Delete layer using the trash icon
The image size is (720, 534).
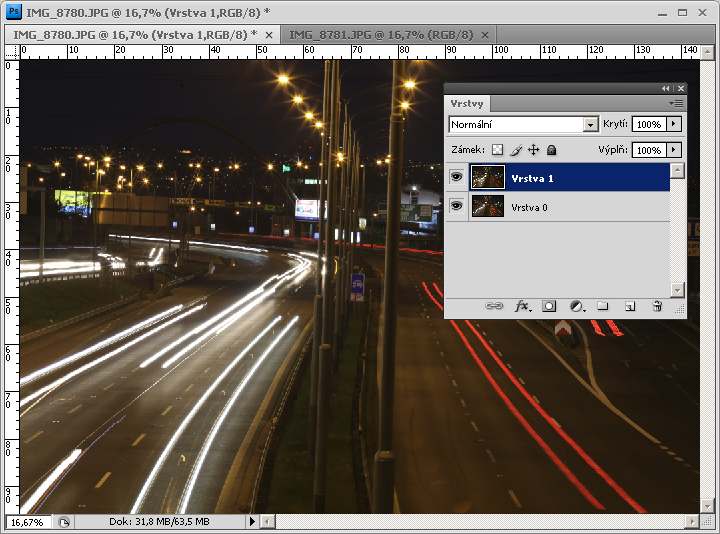(x=657, y=306)
